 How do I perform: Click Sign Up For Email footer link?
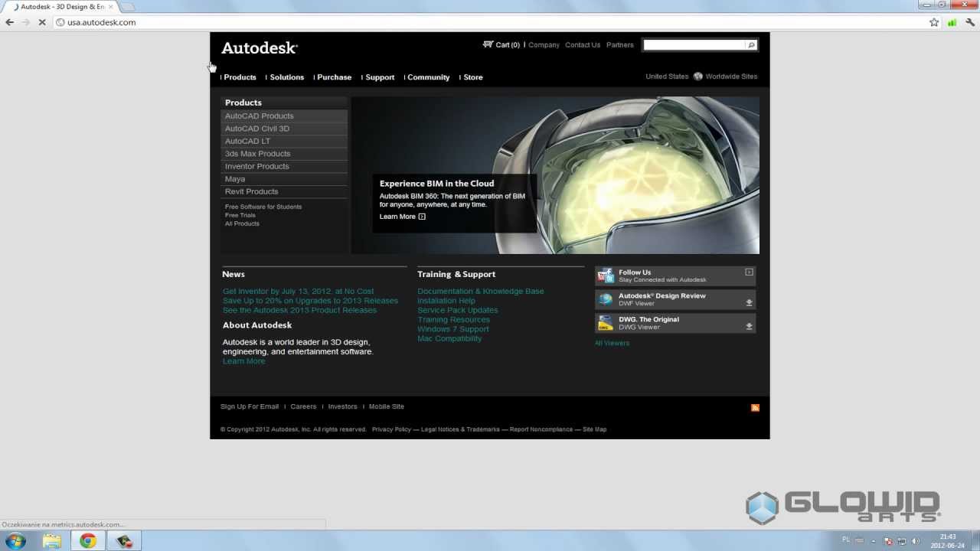(250, 406)
